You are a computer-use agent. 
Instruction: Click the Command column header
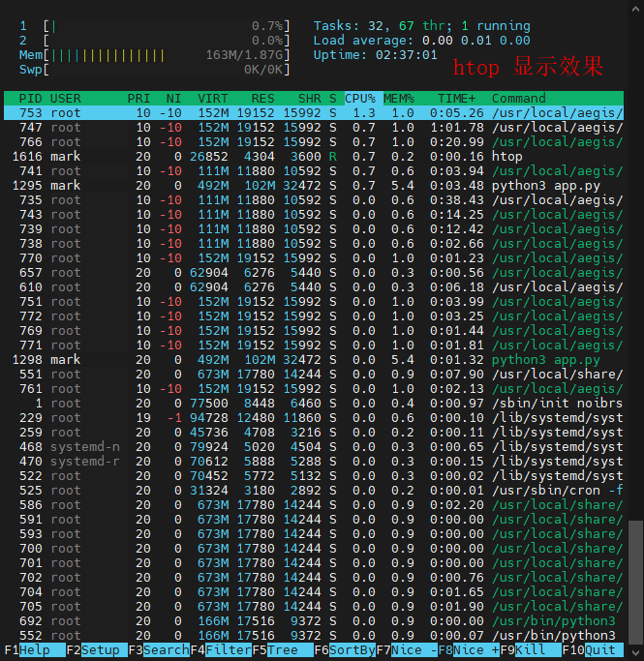point(519,98)
